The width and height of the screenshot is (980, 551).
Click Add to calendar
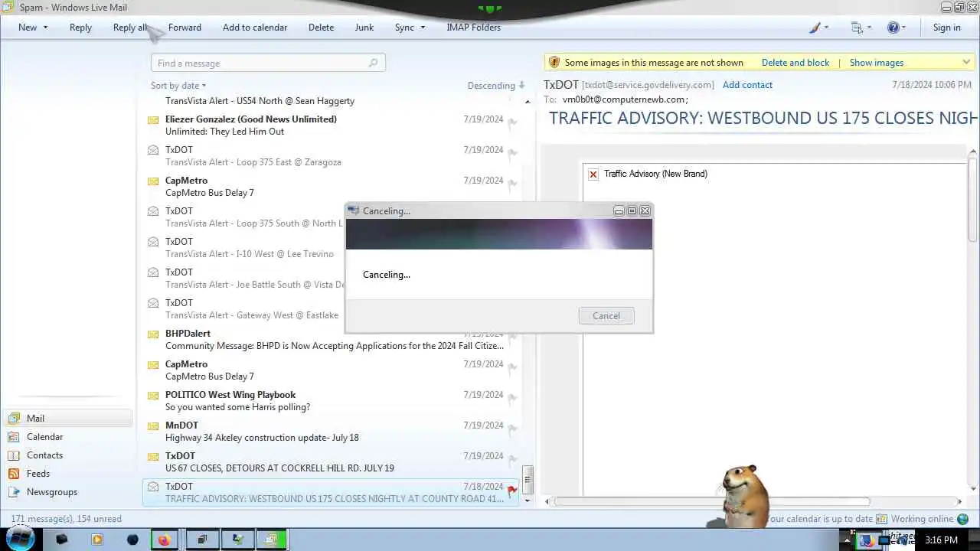pos(255,28)
